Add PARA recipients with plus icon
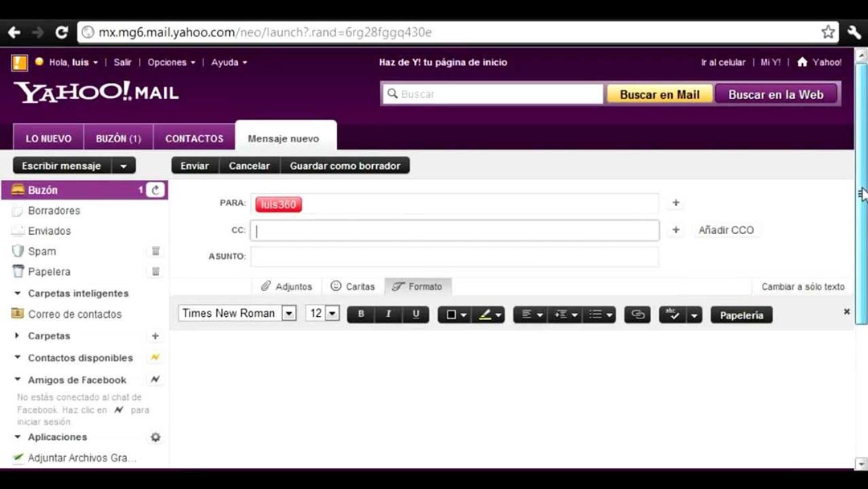Screen dimensions: 868x489 pyautogui.click(x=675, y=203)
